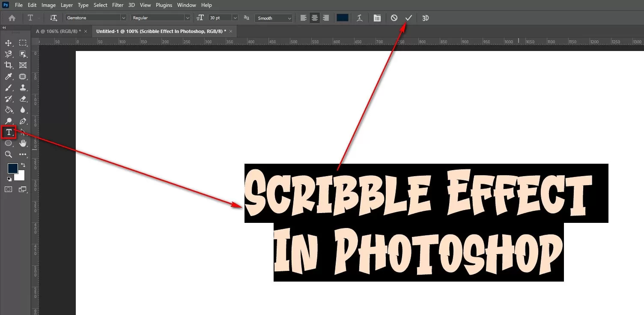The height and width of the screenshot is (315, 644).
Task: Open the Layer menu
Action: pos(67,5)
